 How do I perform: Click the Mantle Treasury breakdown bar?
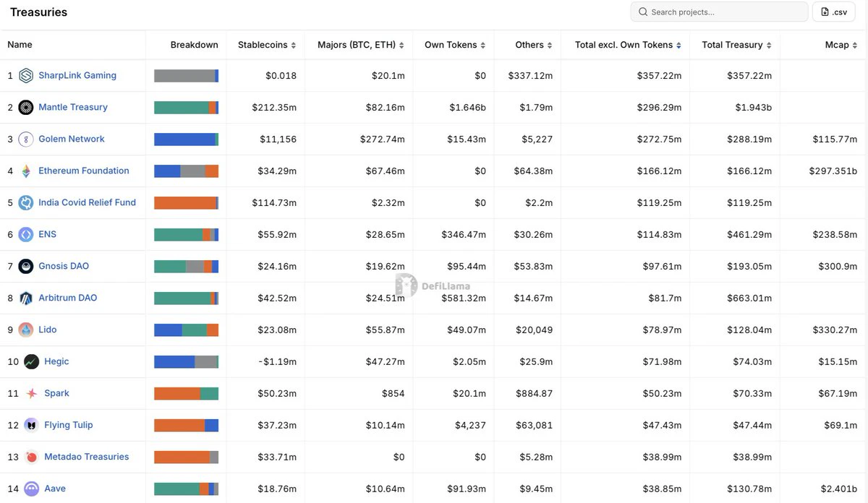tap(186, 107)
